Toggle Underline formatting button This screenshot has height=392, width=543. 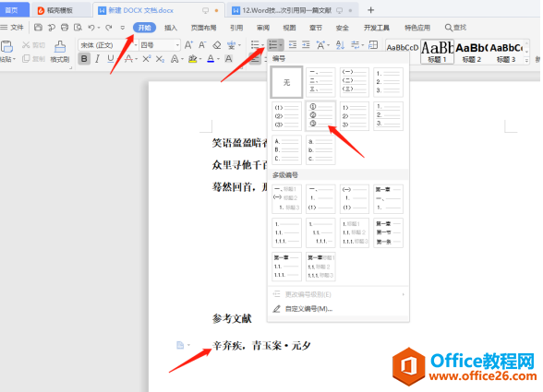(111, 59)
